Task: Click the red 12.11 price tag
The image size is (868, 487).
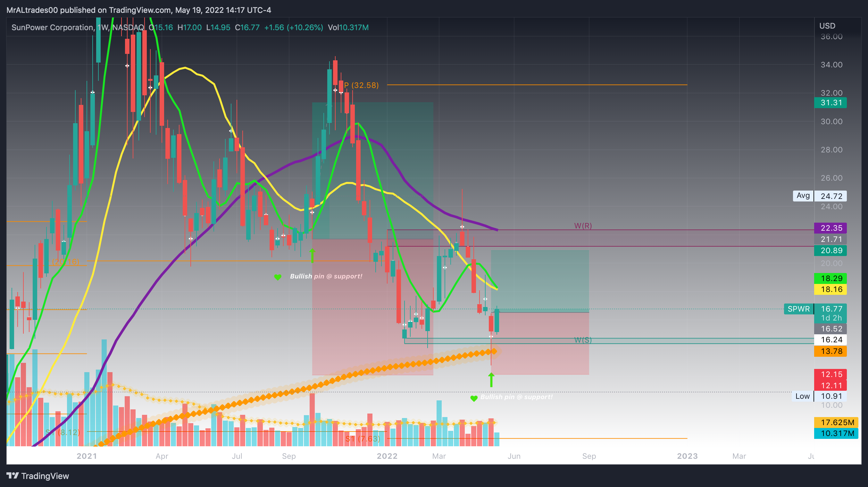Action: (x=830, y=385)
